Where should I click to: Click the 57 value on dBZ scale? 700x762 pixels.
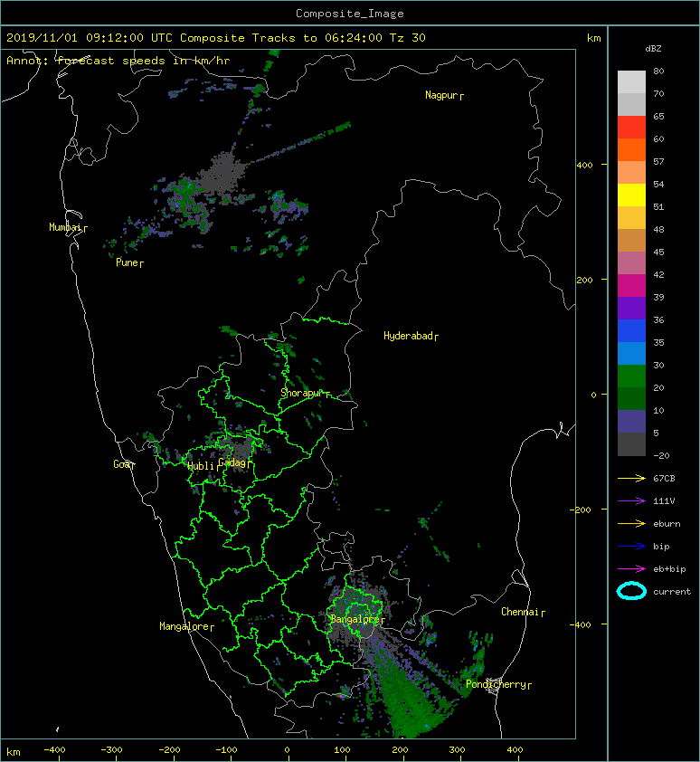(x=658, y=161)
